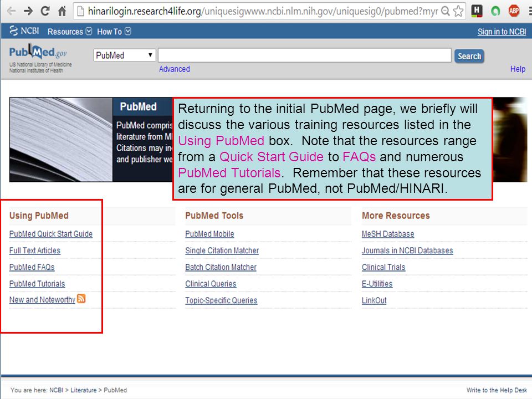Click the book pages banner image
The width and height of the screenshot is (532, 399).
[61, 140]
